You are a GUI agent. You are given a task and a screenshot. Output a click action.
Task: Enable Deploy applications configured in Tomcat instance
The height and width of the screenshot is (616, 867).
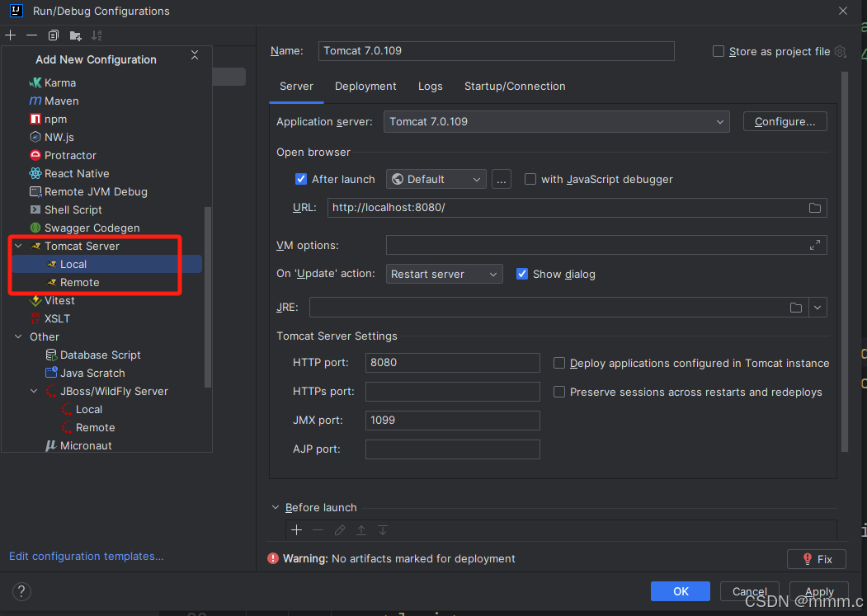click(559, 364)
